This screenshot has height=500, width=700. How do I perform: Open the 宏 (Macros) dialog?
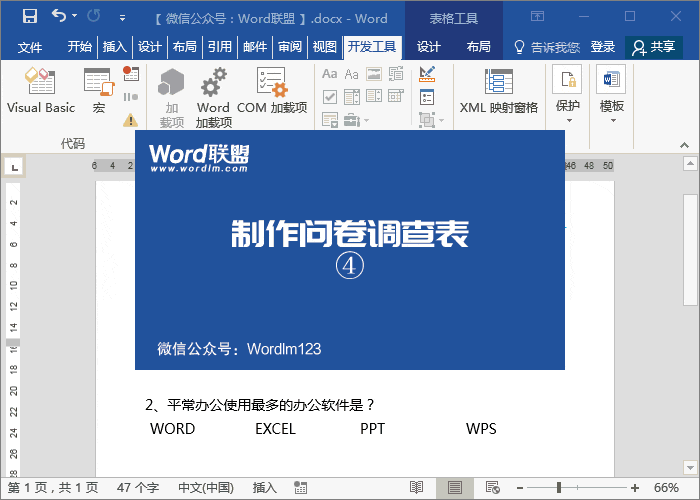(x=99, y=91)
